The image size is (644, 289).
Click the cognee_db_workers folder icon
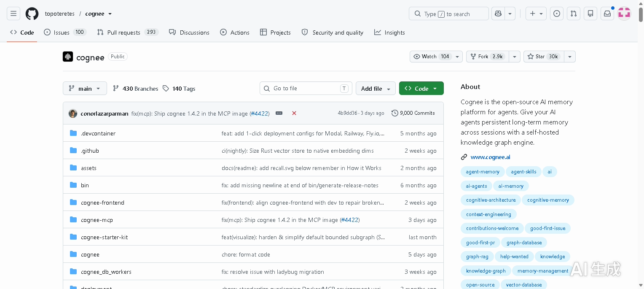click(x=73, y=272)
